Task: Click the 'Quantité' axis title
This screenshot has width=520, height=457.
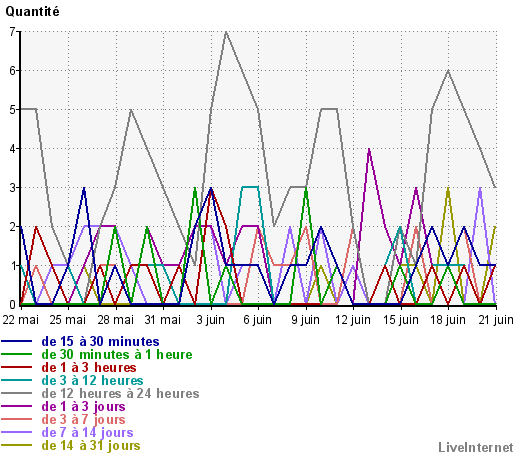Action: click(32, 12)
